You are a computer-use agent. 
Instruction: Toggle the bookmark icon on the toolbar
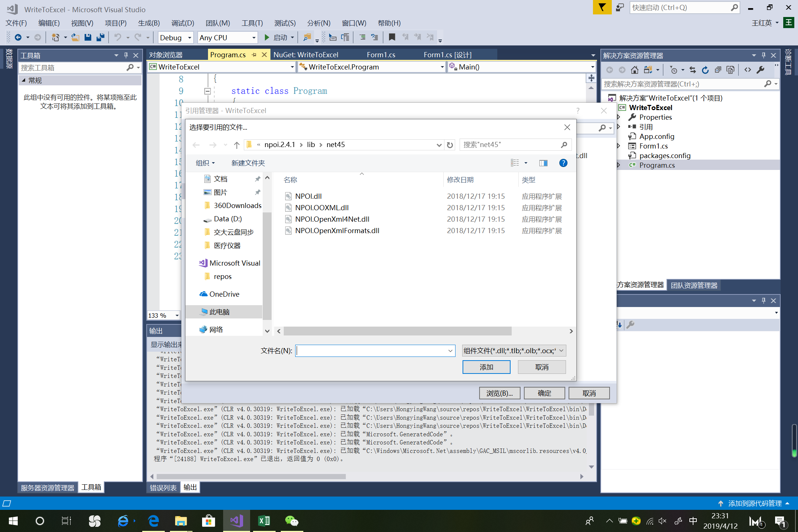click(x=392, y=37)
